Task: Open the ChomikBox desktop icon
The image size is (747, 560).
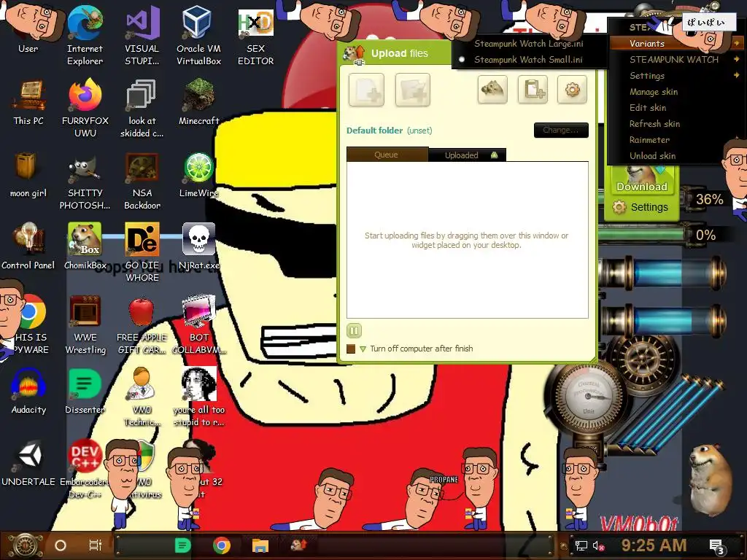Action: (x=85, y=246)
